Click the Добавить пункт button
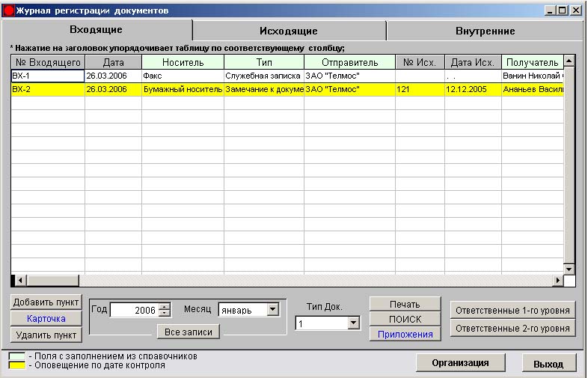 tap(46, 302)
